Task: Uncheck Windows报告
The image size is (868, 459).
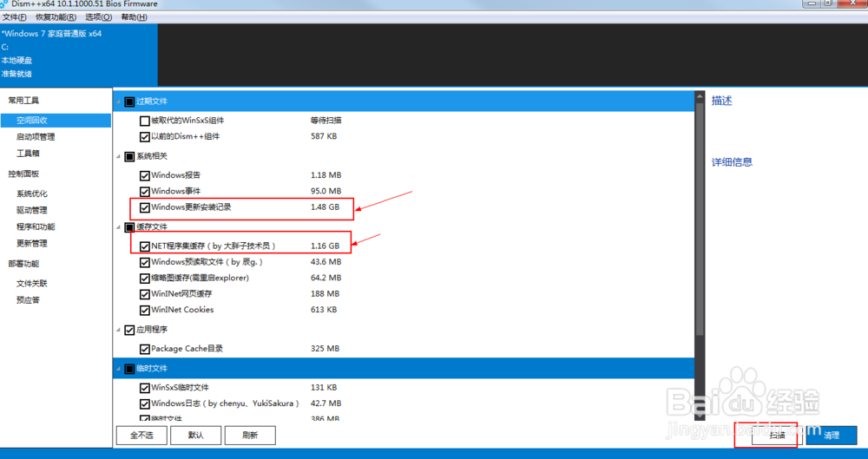Action: [144, 175]
